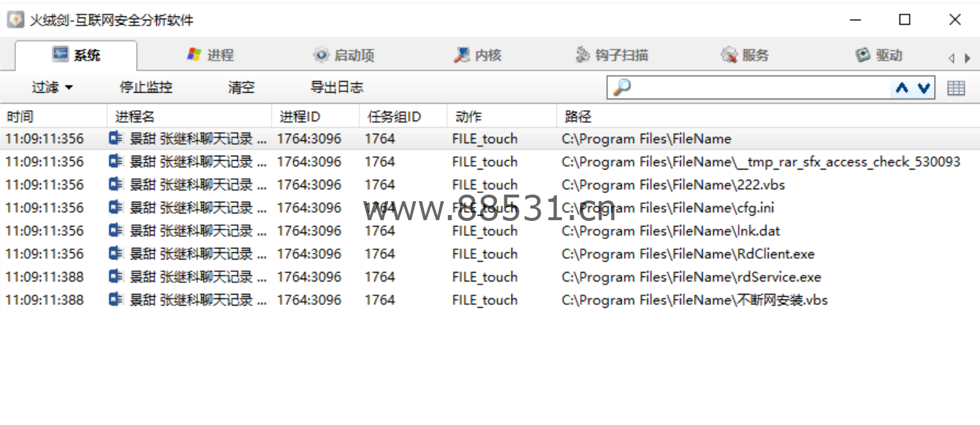Click the process icon in the 222.vbs row
The width and height of the screenshot is (980, 425).
[x=115, y=184]
